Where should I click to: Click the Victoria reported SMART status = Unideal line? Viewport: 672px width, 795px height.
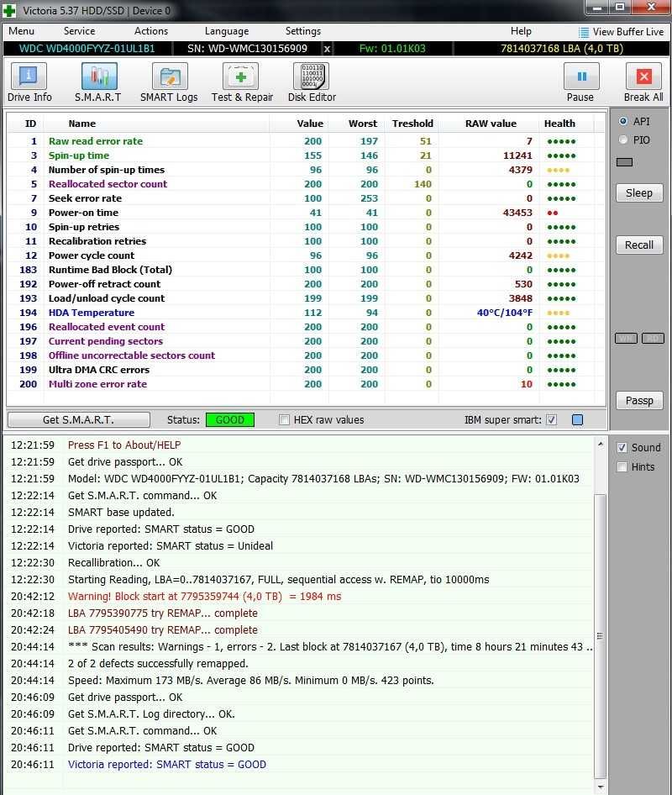coord(171,545)
